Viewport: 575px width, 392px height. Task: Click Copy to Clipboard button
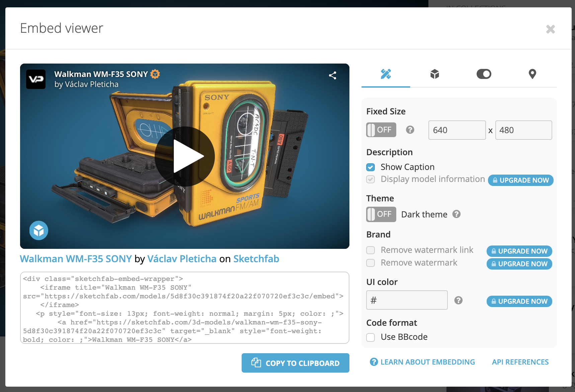coord(296,363)
